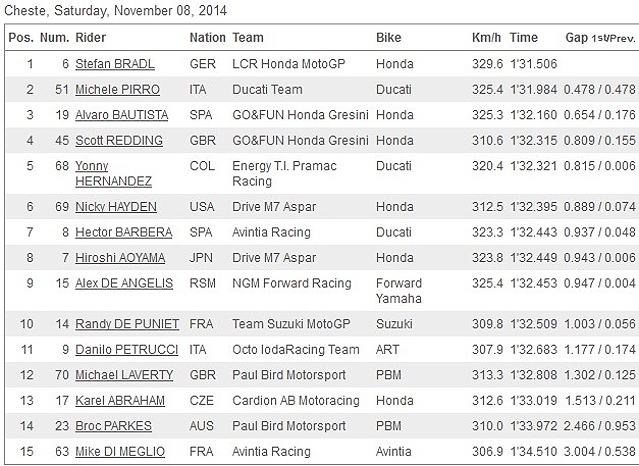Click the Rider column header
Viewport: 639px width, 466px height.
tap(91, 38)
